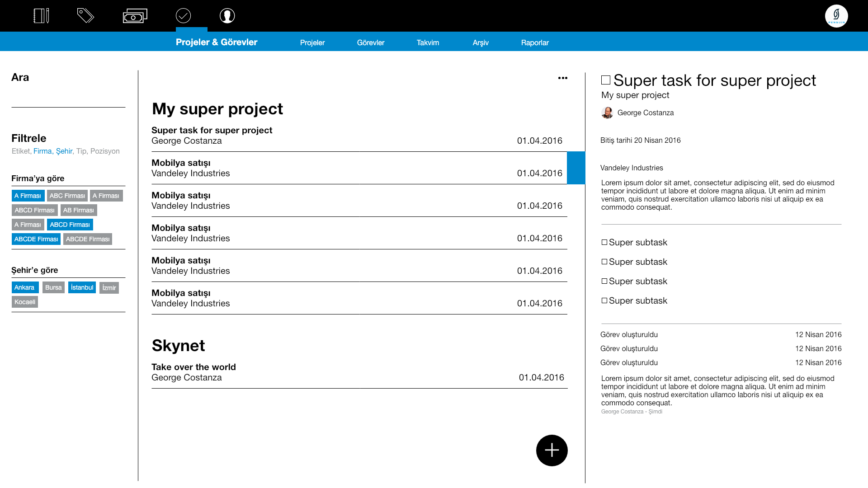This screenshot has height=488, width=868.
Task: Open the Raporlar tab
Action: (534, 42)
